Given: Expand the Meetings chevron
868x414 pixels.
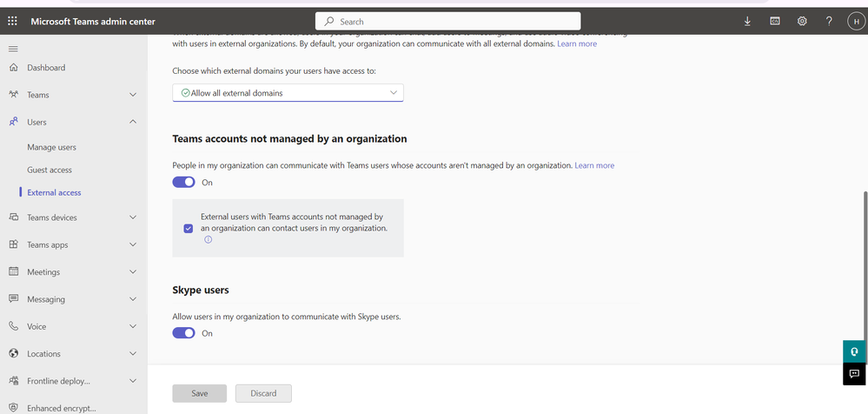Looking at the screenshot, I should click(x=133, y=271).
